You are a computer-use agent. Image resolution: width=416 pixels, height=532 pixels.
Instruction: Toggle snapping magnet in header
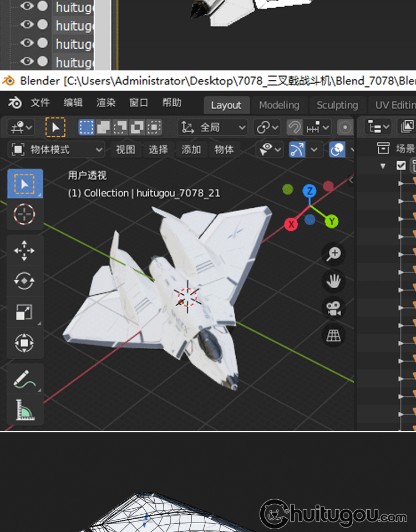[x=295, y=127]
